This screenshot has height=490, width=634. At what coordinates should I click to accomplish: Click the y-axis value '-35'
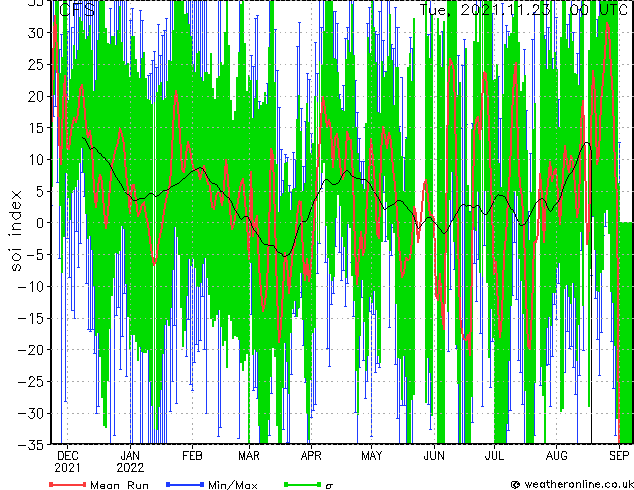tap(31, 445)
